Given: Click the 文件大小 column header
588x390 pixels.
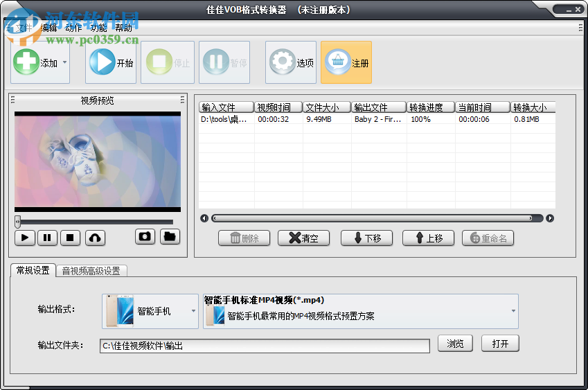Looking at the screenshot, I should (x=327, y=107).
